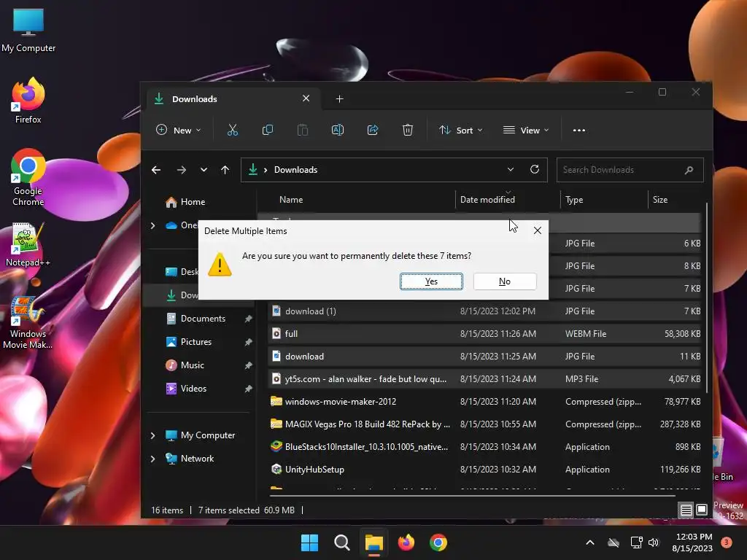Open taskbar Search
The image size is (747, 560).
click(x=341, y=542)
